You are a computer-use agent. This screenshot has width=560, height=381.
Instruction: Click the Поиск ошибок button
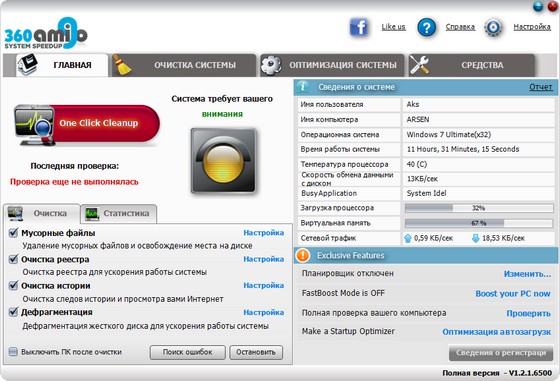(x=188, y=352)
